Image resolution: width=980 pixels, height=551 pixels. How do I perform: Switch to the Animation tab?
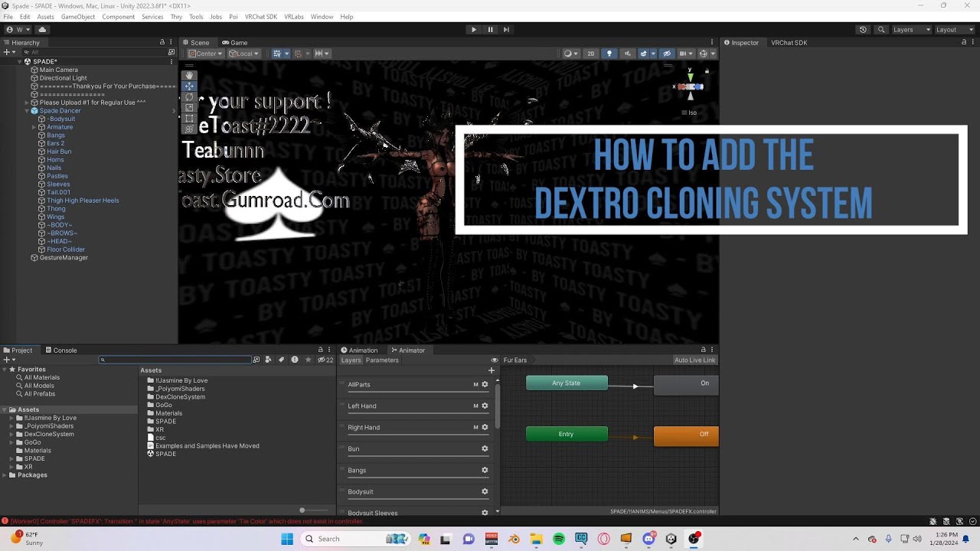tap(359, 350)
